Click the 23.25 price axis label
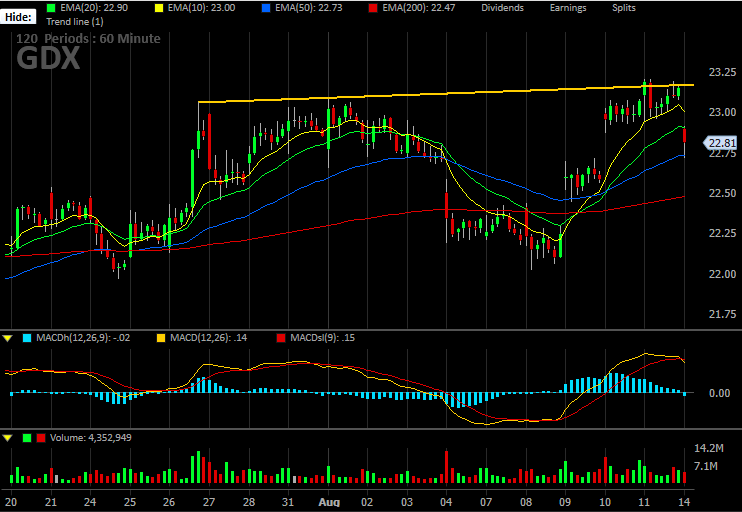This screenshot has width=742, height=512. [x=722, y=72]
